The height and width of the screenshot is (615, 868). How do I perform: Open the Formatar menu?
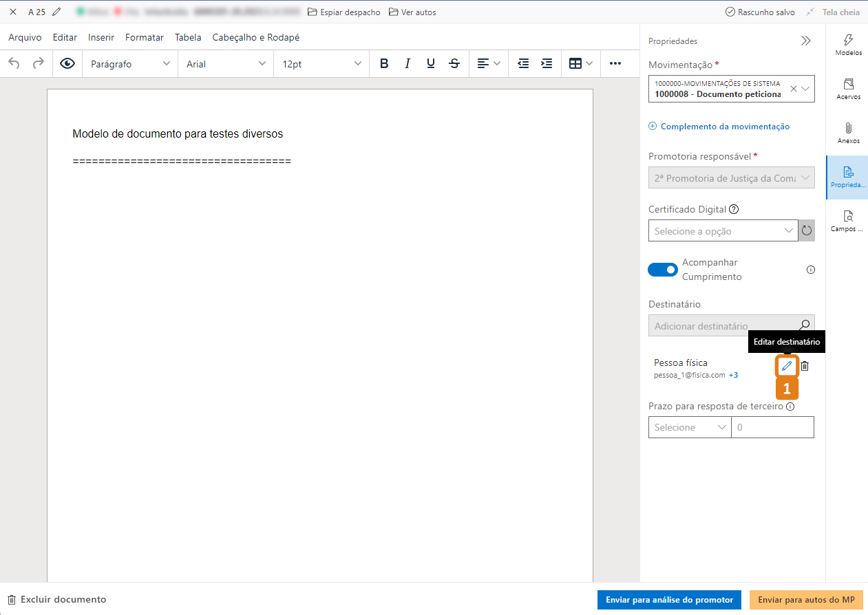click(145, 38)
